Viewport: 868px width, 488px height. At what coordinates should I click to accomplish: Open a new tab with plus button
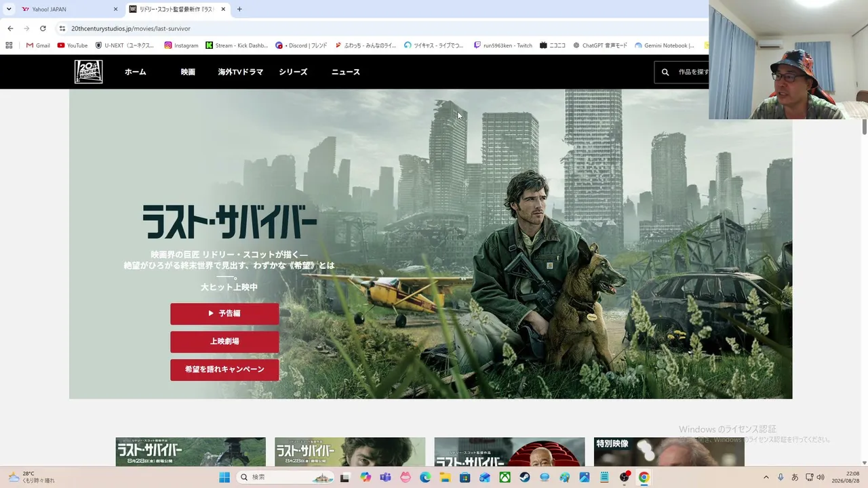(x=239, y=9)
